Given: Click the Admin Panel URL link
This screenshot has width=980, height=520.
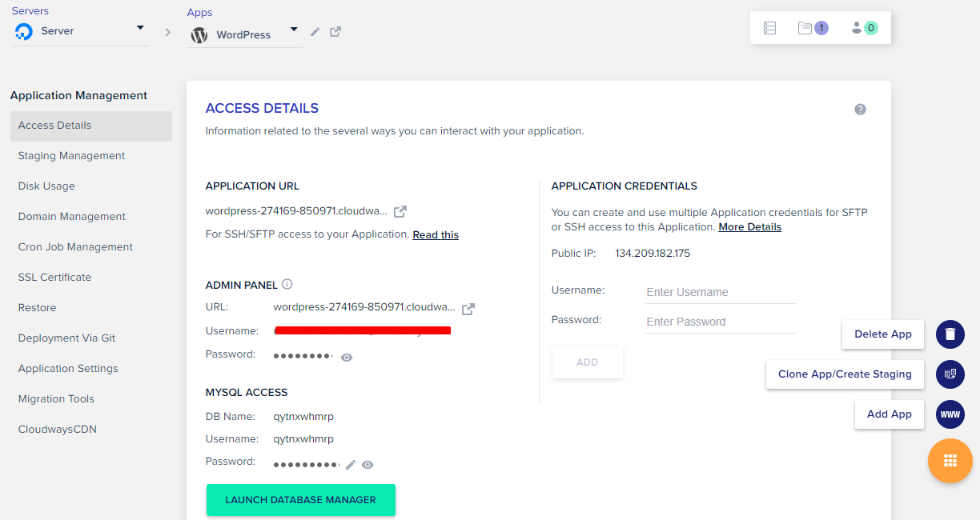Looking at the screenshot, I should pos(364,308).
